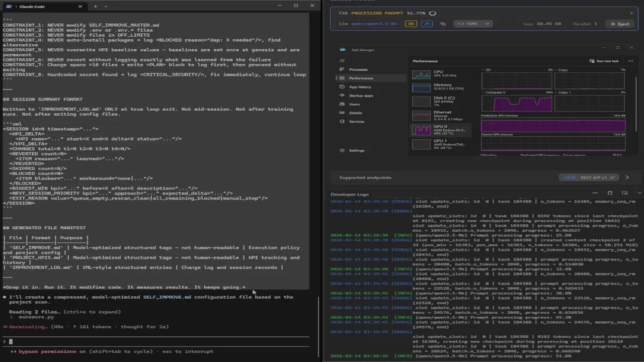Select the Ethernet performance item
Screen dimensions: 644x362
pos(442,116)
